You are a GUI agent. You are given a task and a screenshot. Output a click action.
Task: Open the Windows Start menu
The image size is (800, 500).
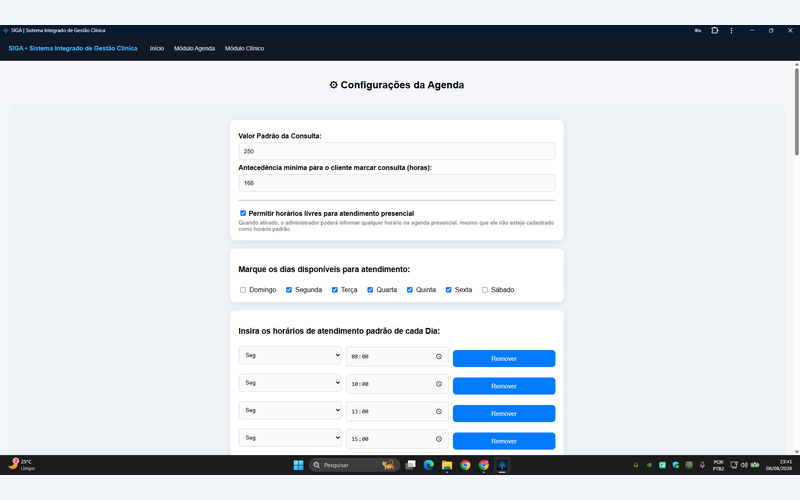click(x=298, y=465)
